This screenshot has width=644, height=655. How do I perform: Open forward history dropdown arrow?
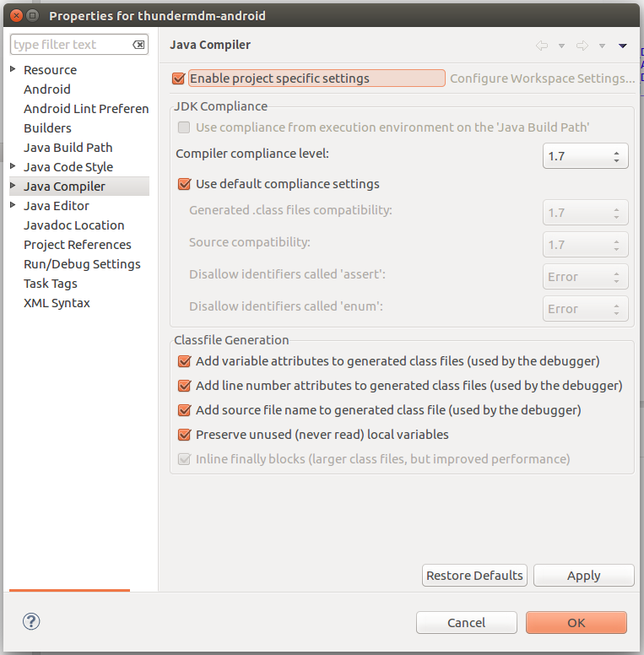[x=603, y=46]
